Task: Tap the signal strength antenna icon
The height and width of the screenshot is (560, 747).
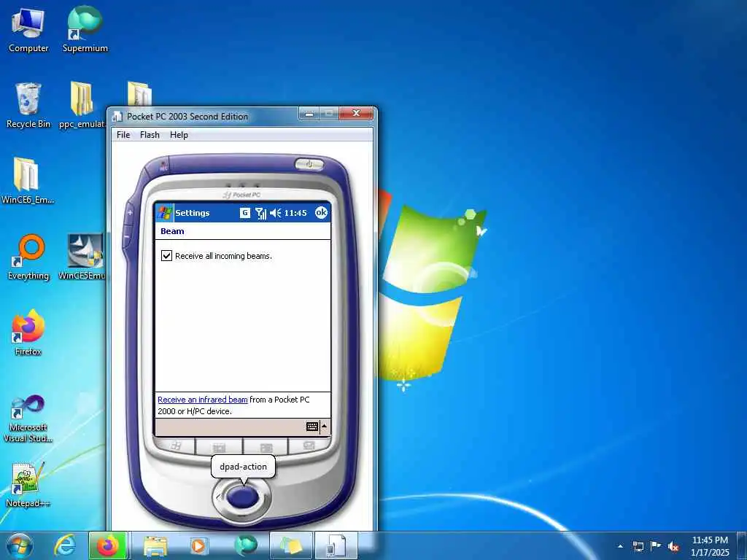Action: click(260, 213)
